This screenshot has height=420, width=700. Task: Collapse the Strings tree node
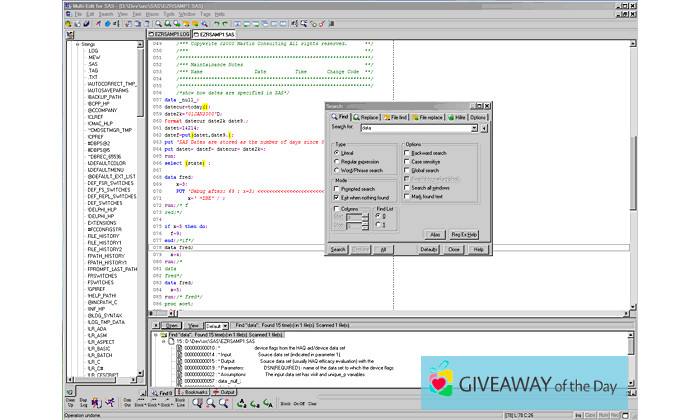point(77,45)
